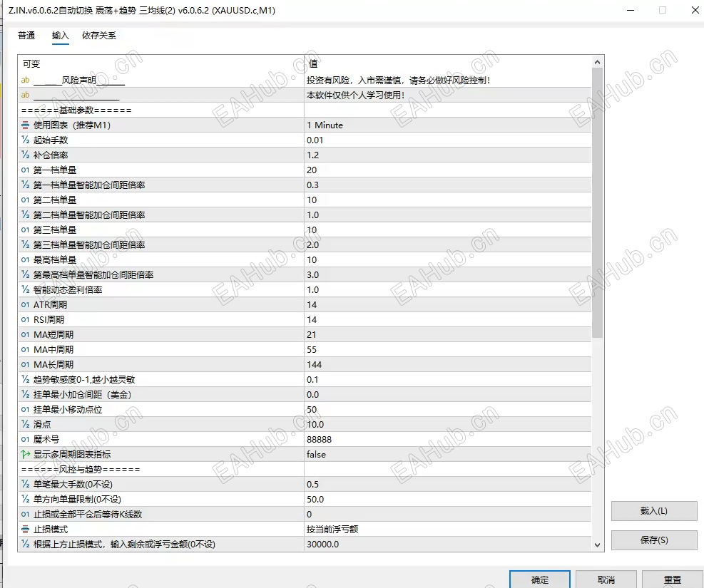
Task: Edit the MA长周期 value 144
Action: click(448, 364)
